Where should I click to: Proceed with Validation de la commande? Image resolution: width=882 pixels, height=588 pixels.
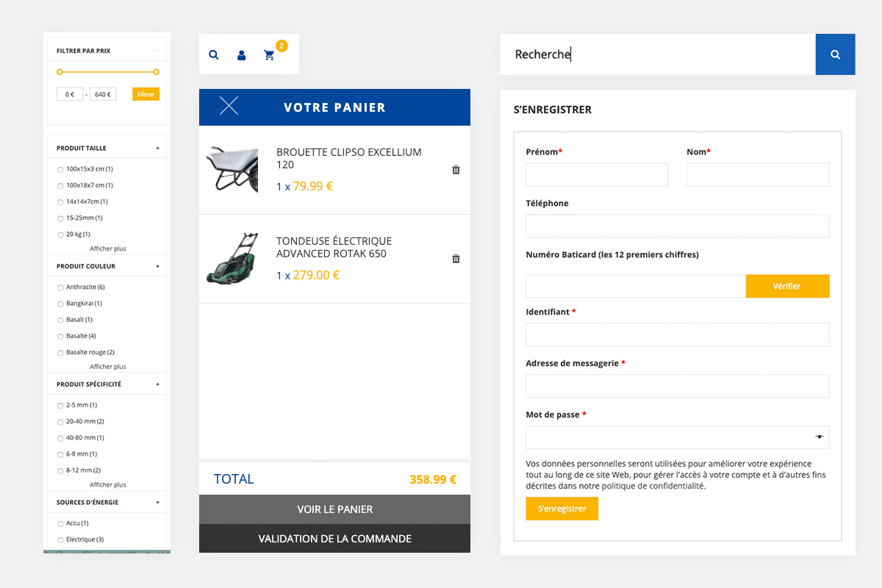(334, 539)
